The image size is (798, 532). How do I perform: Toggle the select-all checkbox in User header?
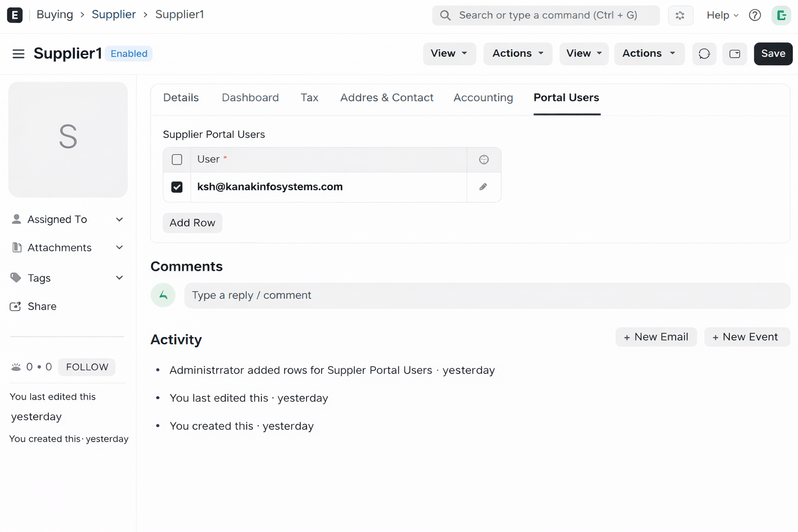(x=177, y=159)
